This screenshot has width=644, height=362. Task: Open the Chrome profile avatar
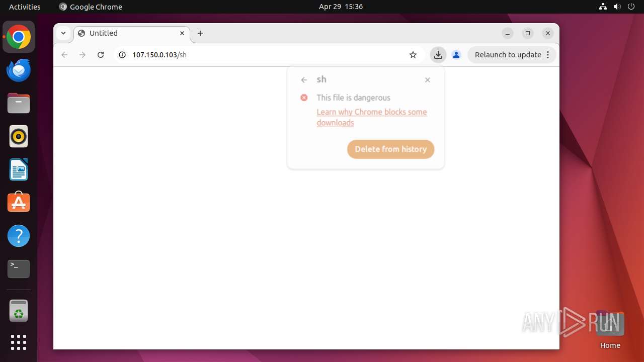tap(456, 55)
